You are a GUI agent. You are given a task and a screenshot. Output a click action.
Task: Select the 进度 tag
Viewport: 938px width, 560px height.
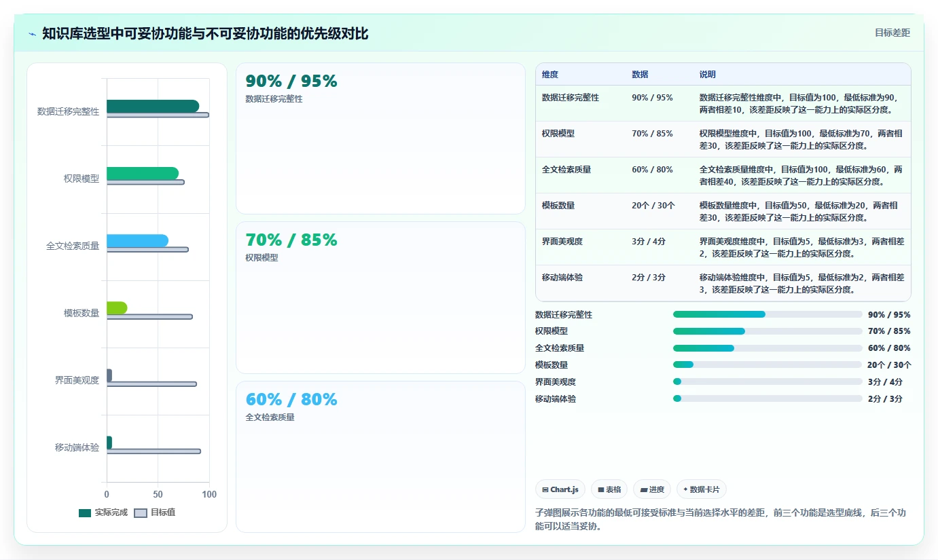652,489
